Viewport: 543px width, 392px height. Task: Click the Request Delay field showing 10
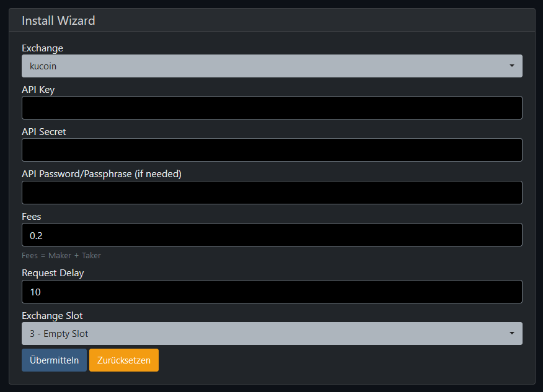(271, 292)
